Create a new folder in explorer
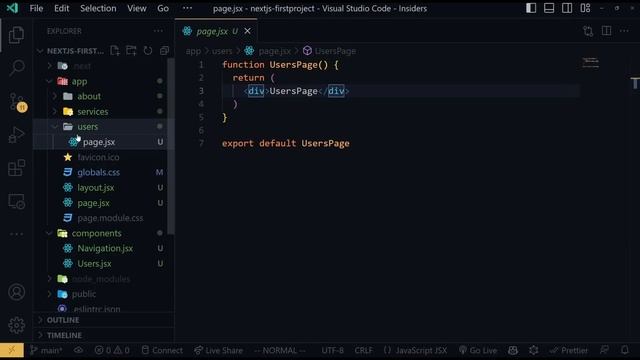This screenshot has width=640, height=360. pyautogui.click(x=131, y=51)
